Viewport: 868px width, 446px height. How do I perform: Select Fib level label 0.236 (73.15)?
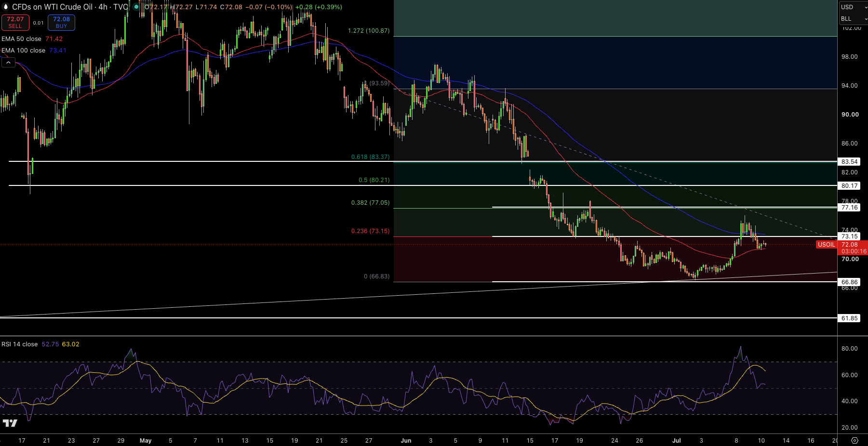(x=370, y=231)
